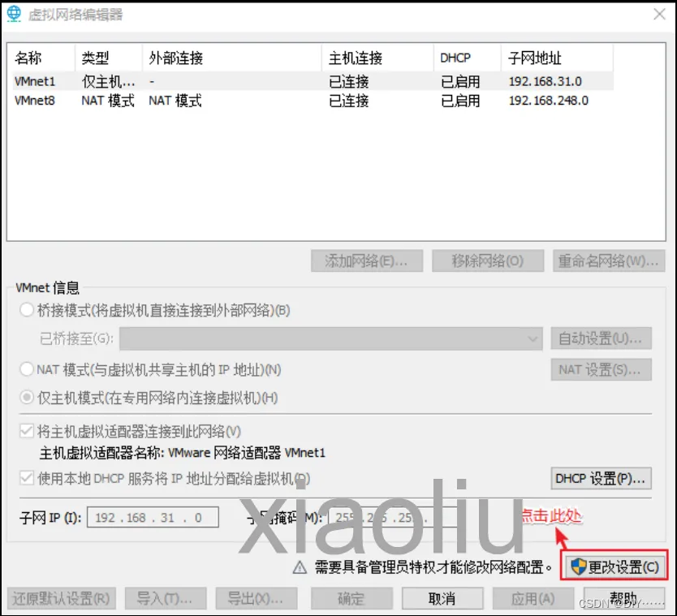Click the 需要具备管理员特权 notice text

point(433,567)
